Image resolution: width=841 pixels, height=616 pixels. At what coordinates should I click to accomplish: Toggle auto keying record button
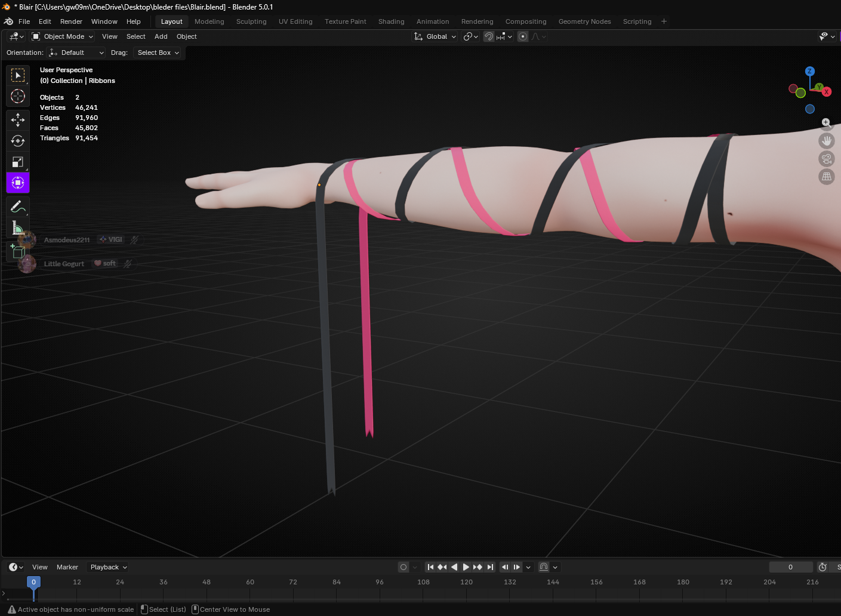click(403, 567)
